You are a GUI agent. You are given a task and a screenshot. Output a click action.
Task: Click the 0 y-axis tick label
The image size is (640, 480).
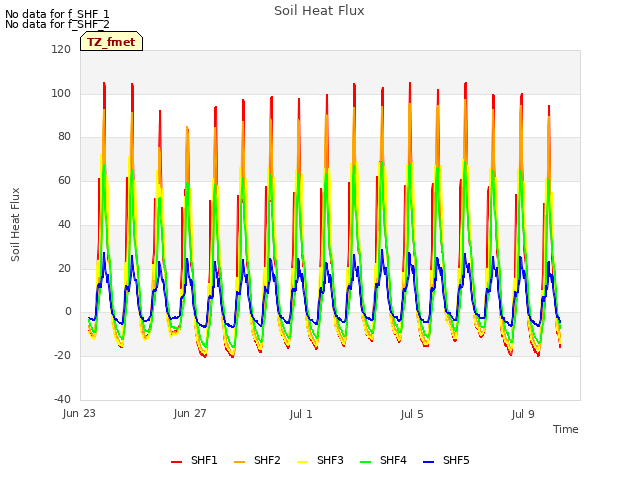click(x=68, y=312)
